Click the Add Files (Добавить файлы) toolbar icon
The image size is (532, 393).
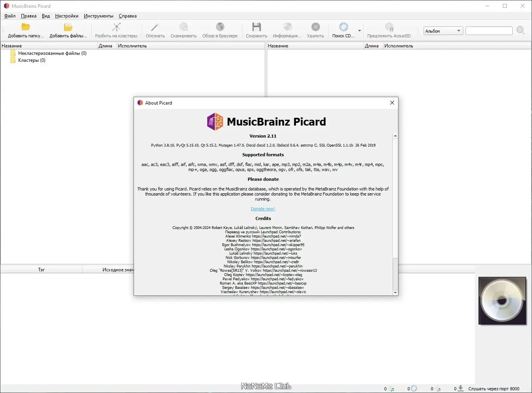[68, 27]
